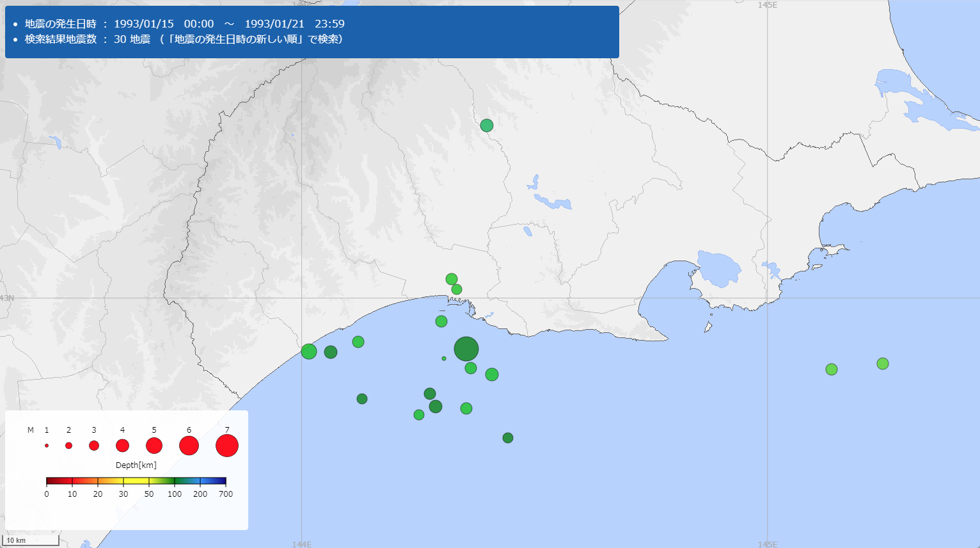Click the Depth[km] color gradient bar

(136, 481)
